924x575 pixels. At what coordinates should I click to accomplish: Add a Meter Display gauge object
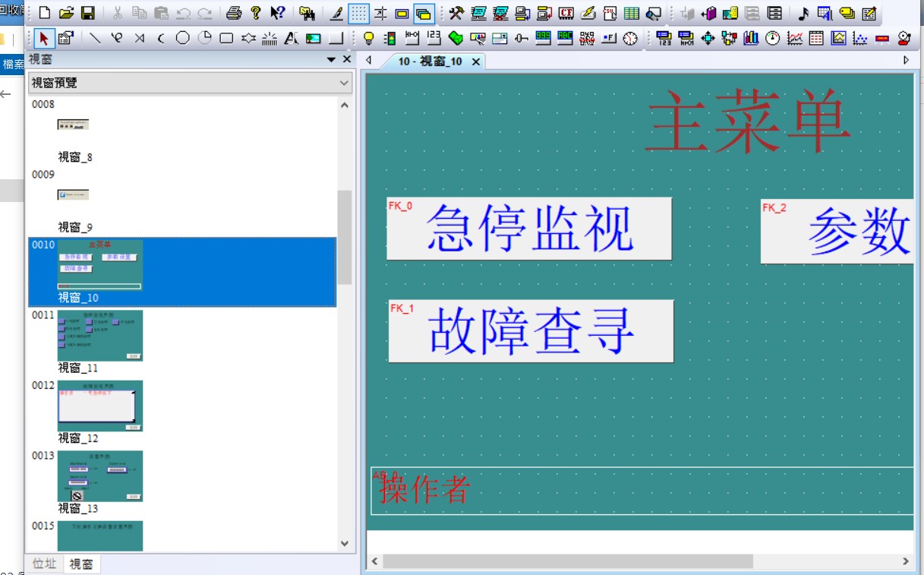pyautogui.click(x=773, y=38)
